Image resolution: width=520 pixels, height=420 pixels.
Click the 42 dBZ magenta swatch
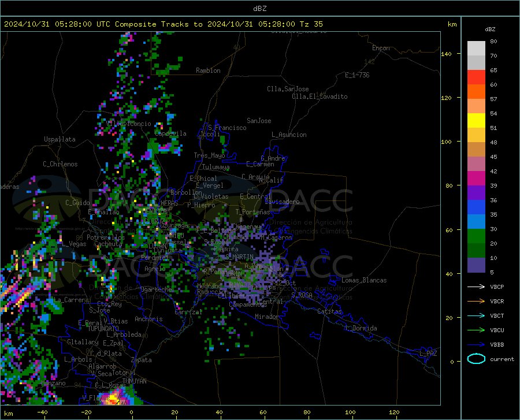pos(476,179)
